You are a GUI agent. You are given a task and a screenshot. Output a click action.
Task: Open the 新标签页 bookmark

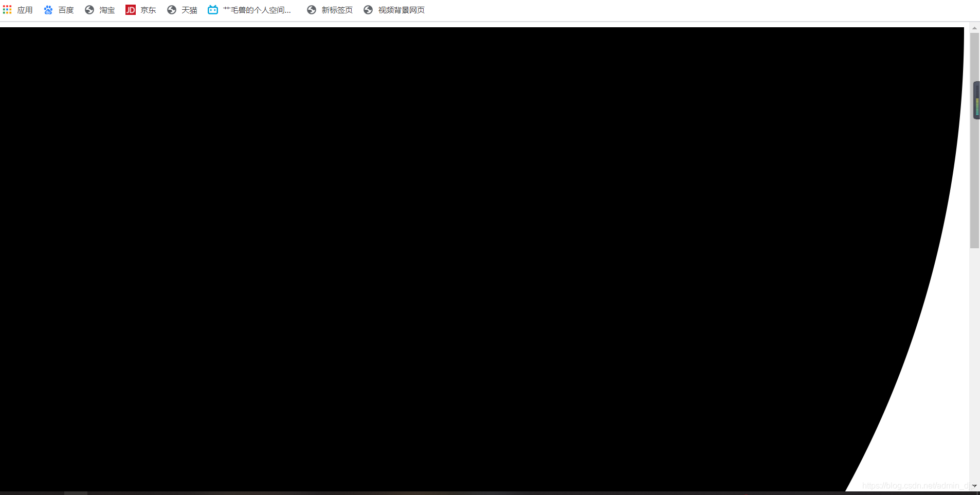337,10
